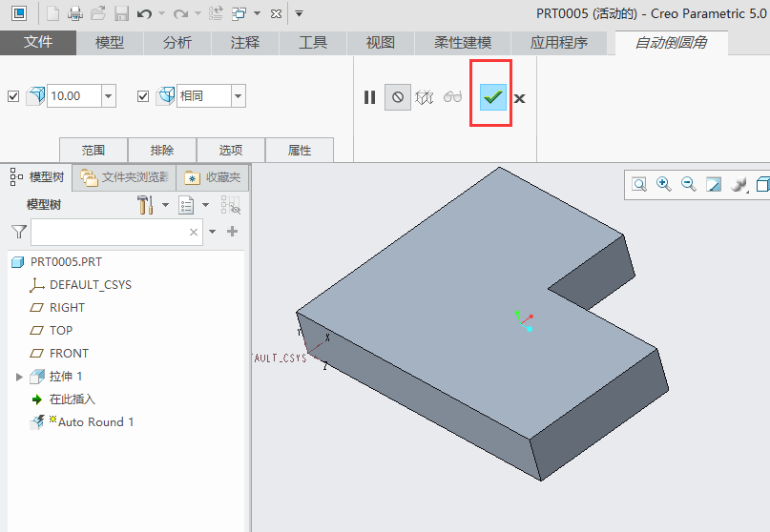Expand the 拉伸 1 feature node
Viewport: 770px width, 532px height.
point(19,377)
